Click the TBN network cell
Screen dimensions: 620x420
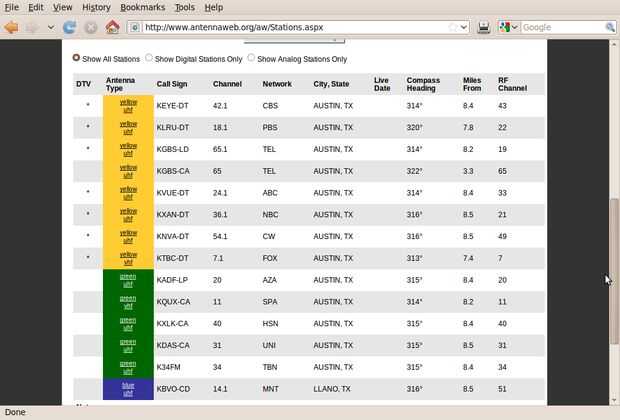[x=270, y=367]
